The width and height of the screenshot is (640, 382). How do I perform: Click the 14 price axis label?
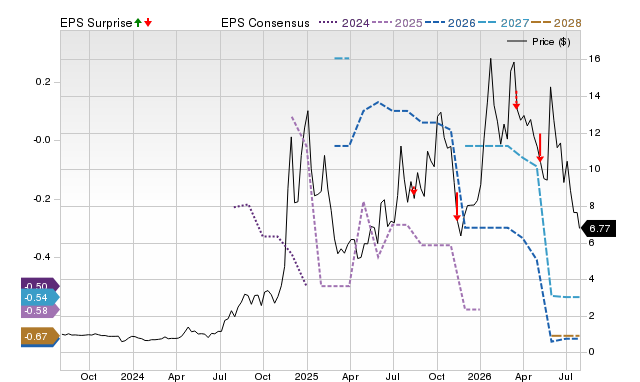(x=594, y=96)
